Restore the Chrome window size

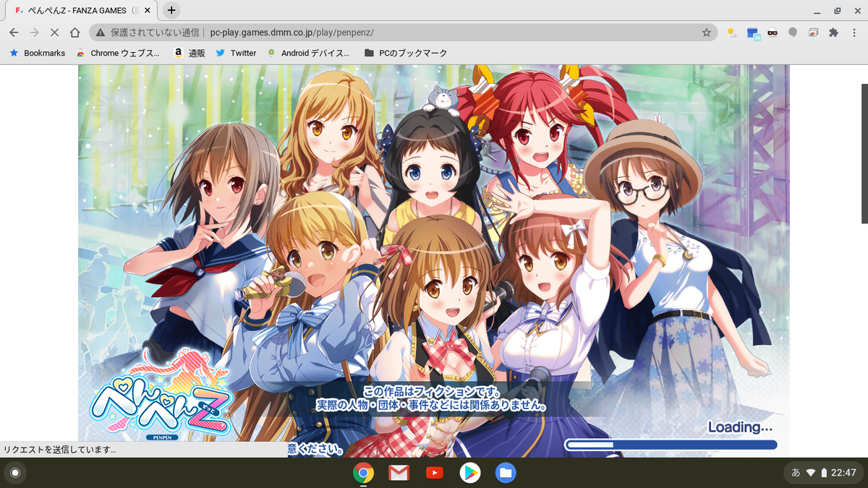837,10
